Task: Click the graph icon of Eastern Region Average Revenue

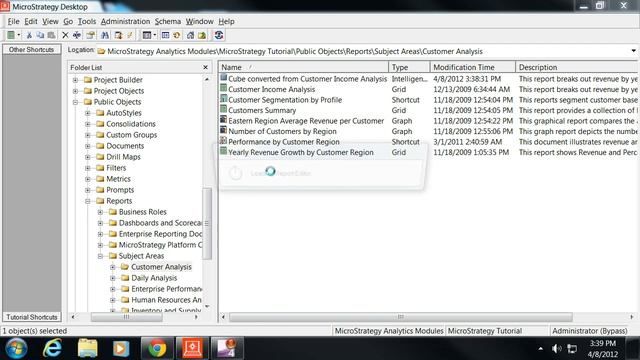Action: [x=224, y=120]
